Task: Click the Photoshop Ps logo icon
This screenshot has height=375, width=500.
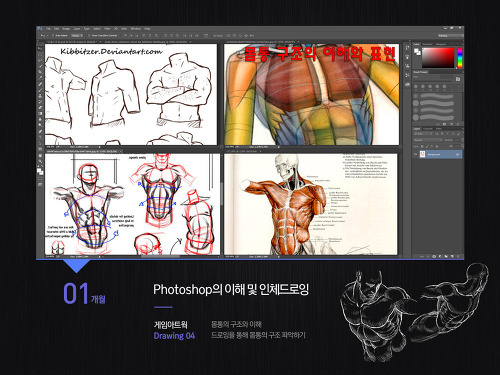Action: point(40,29)
